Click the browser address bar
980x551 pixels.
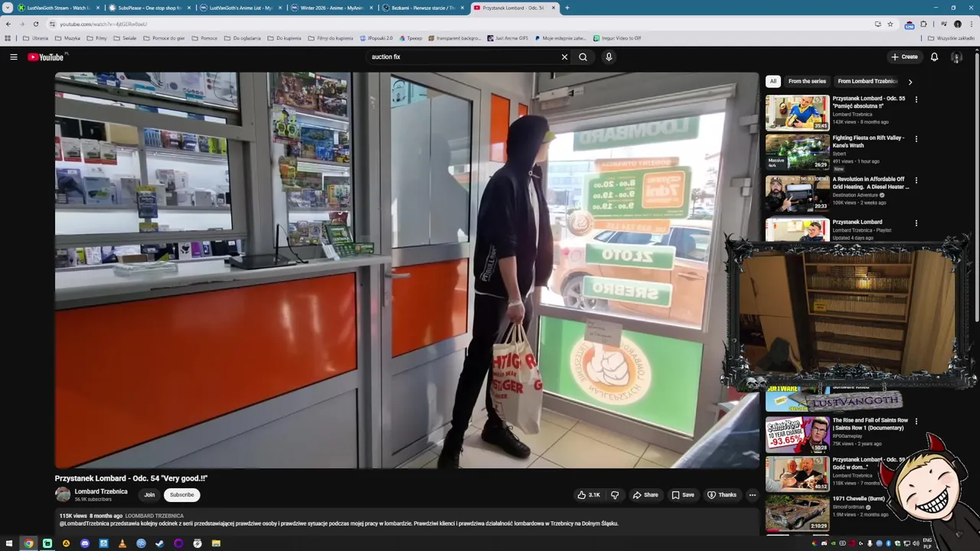tap(459, 24)
